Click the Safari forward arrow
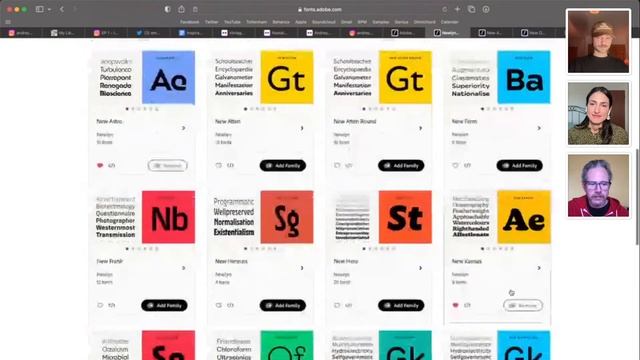The width and height of the screenshot is (640, 360). pos(75,9)
